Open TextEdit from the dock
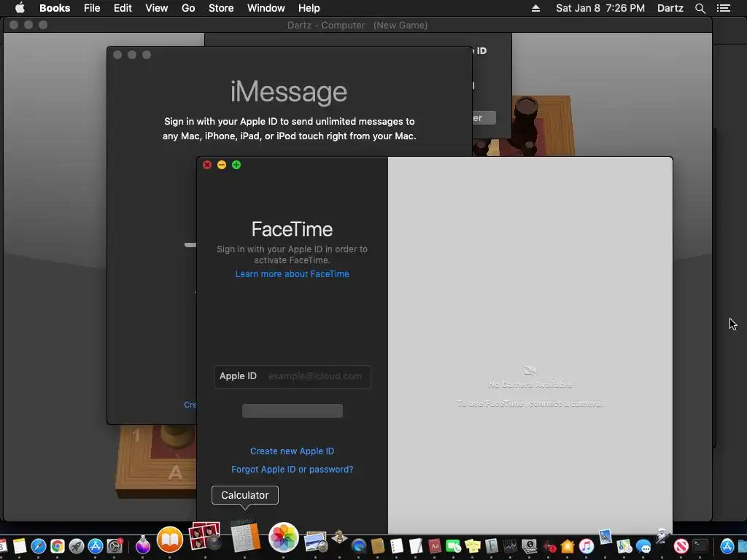This screenshot has width=747, height=560. tap(416, 545)
